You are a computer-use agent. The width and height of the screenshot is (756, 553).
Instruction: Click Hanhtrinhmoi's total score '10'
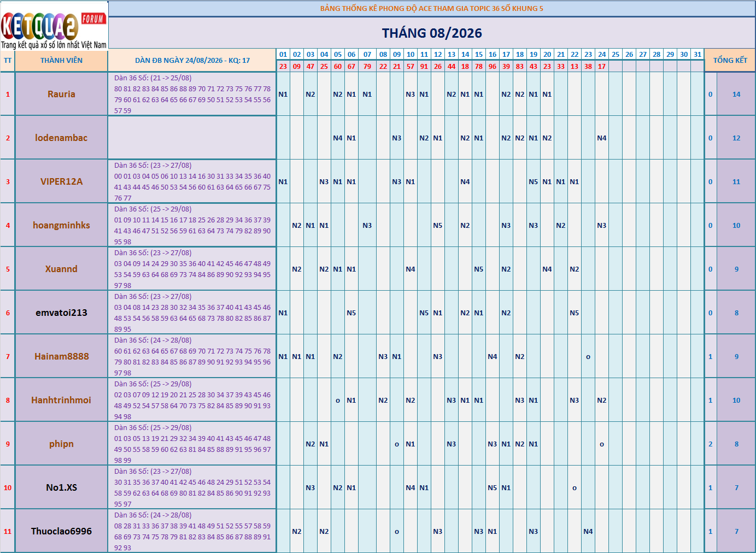pos(736,400)
